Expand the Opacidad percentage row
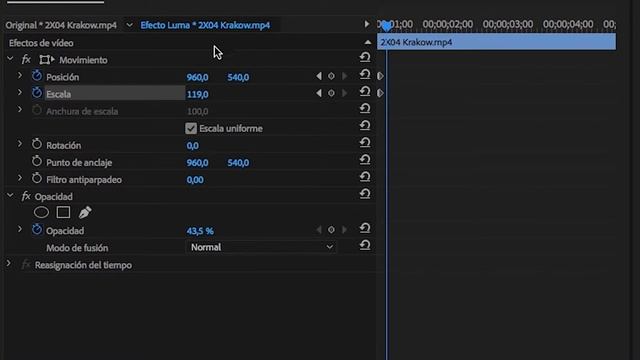This screenshot has height=360, width=640. (x=20, y=229)
